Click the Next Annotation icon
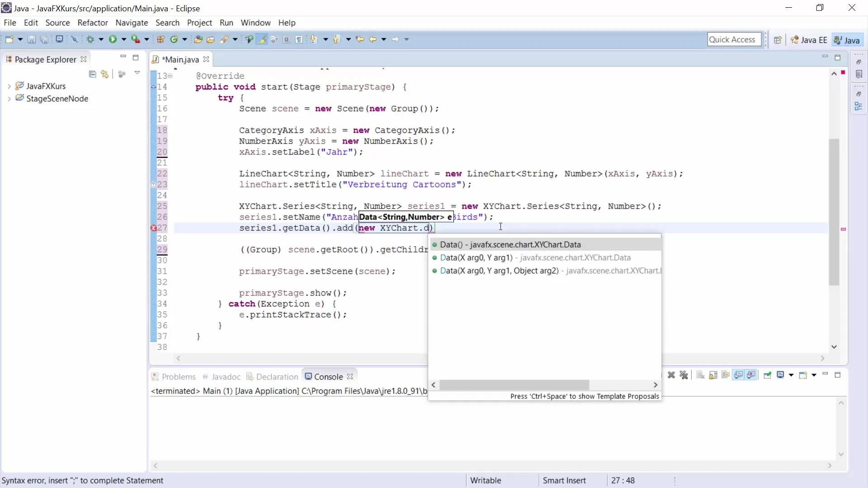This screenshot has height=488, width=868. click(314, 39)
